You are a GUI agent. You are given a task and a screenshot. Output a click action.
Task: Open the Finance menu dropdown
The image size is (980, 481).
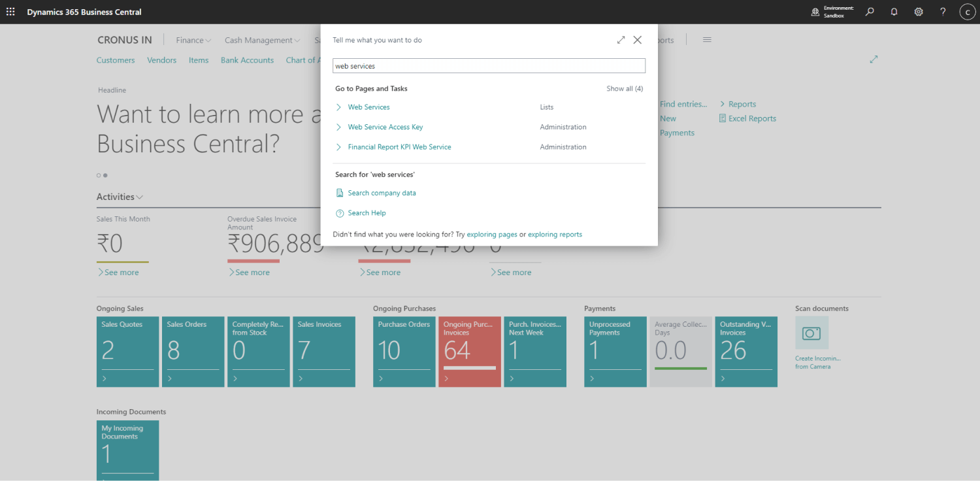193,40
